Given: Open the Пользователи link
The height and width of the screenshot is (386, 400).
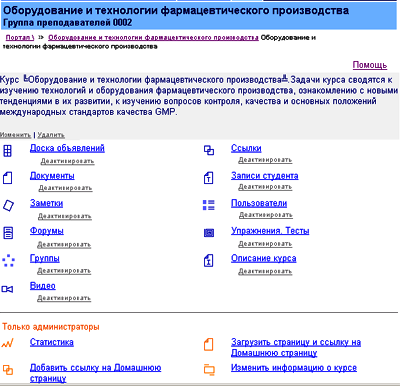Looking at the screenshot, I should point(259,203).
